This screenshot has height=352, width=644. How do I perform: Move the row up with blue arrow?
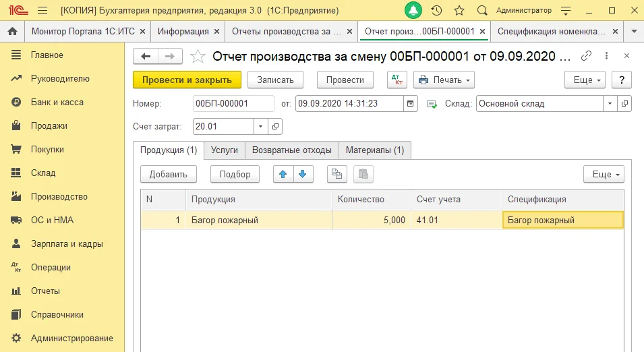click(283, 174)
